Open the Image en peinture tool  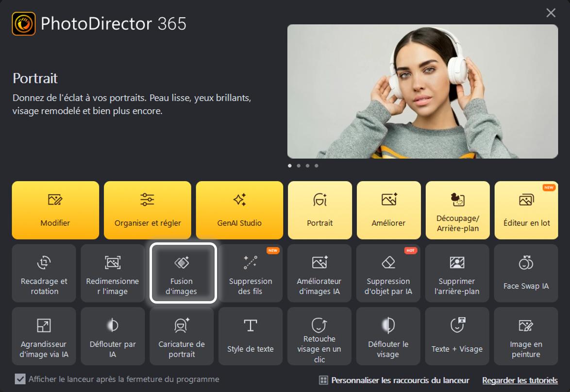click(526, 336)
